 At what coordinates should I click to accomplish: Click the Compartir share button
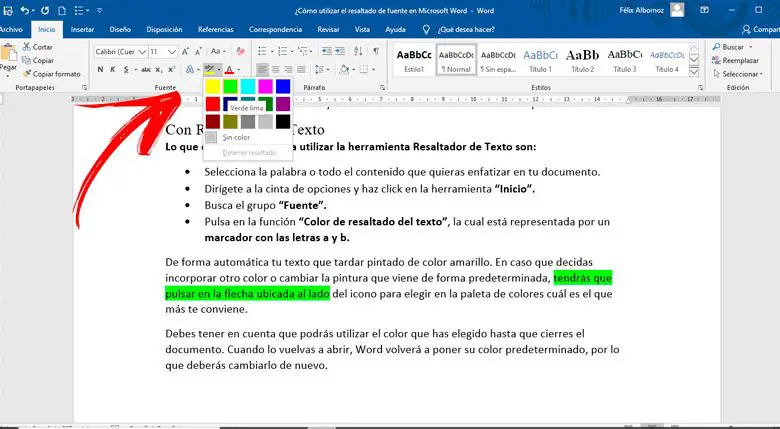click(x=761, y=29)
